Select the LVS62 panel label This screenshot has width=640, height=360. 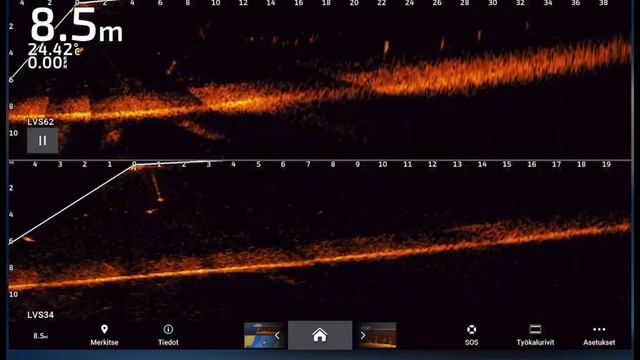click(x=40, y=122)
